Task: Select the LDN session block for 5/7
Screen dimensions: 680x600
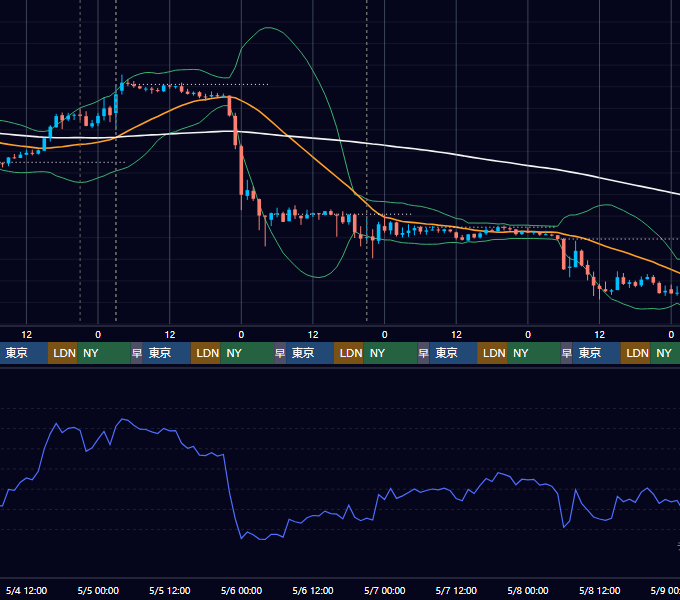Action: 492,353
